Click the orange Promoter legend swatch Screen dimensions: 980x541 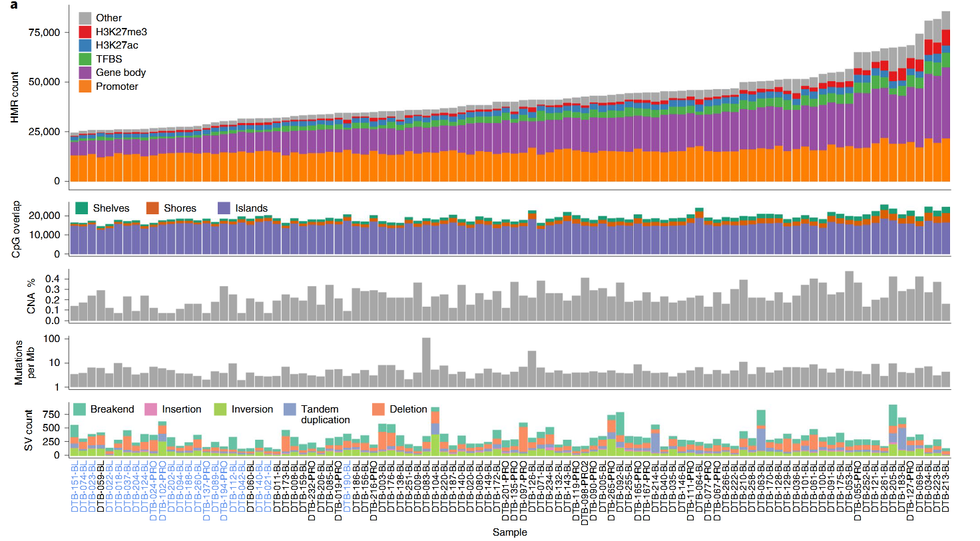[x=85, y=87]
